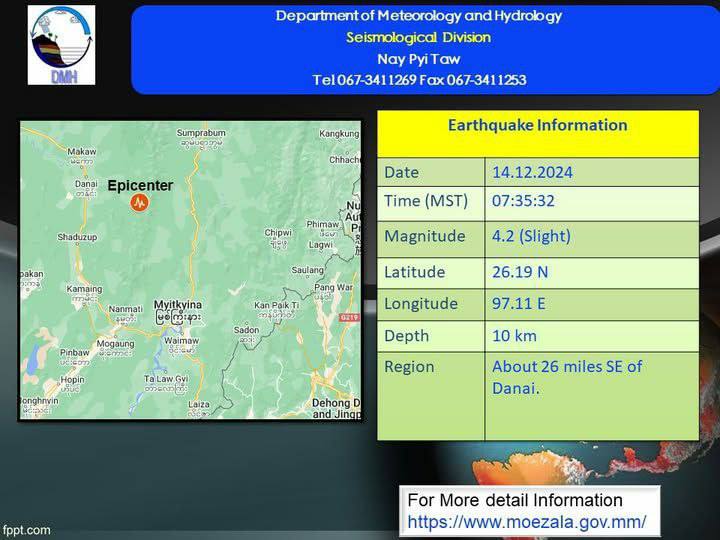Click the depth value 10 km
The image size is (720, 540).
pyautogui.click(x=515, y=336)
